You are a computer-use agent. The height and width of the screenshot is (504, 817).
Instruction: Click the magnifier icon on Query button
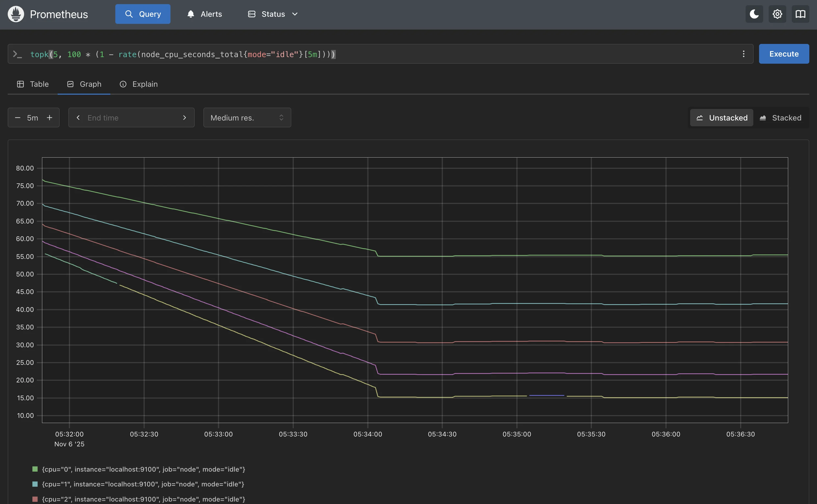[x=128, y=14]
